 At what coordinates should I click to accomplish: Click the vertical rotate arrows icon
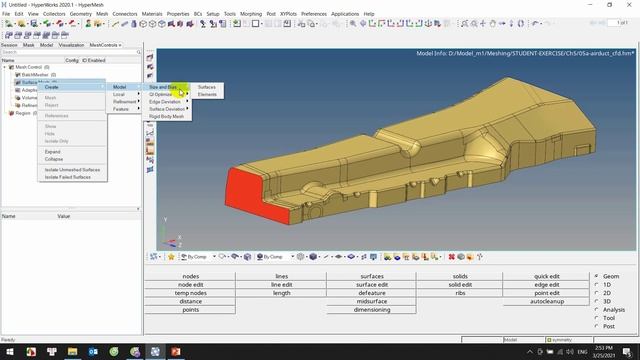click(x=511, y=24)
